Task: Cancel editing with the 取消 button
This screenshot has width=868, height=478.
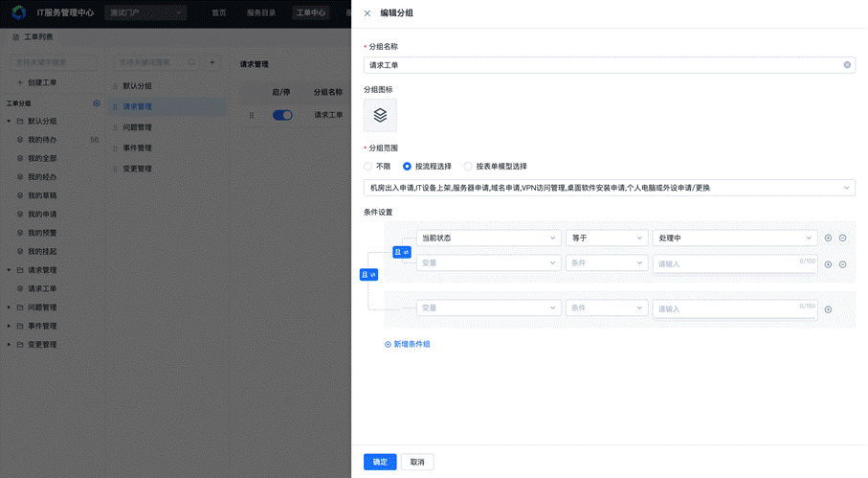Action: coord(417,462)
